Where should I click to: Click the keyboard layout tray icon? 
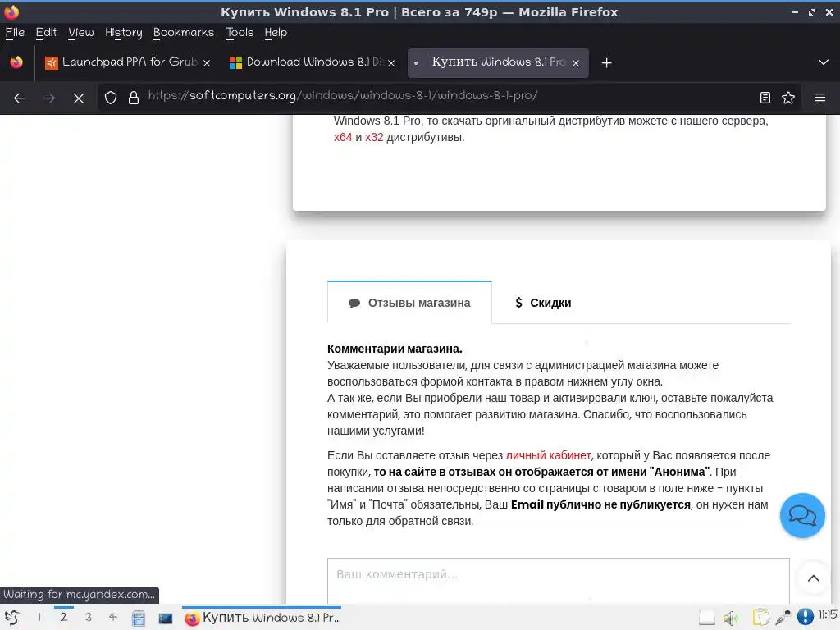[x=707, y=618]
